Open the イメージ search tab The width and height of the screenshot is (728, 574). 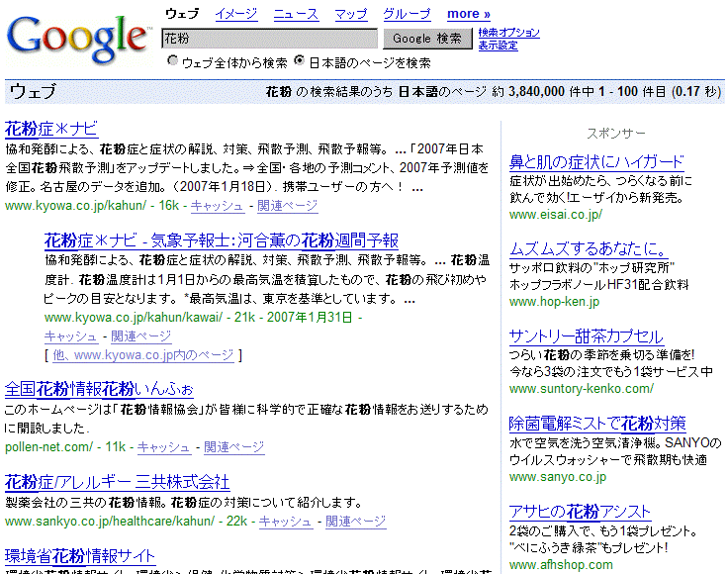[x=235, y=14]
